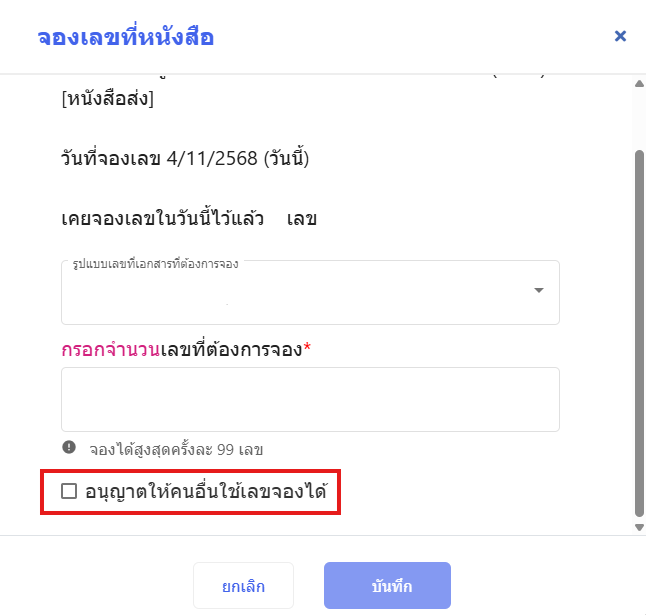Click the dialog title จองเลขที่หนังสือ
Viewport: 646px width, 615px height.
tap(126, 38)
